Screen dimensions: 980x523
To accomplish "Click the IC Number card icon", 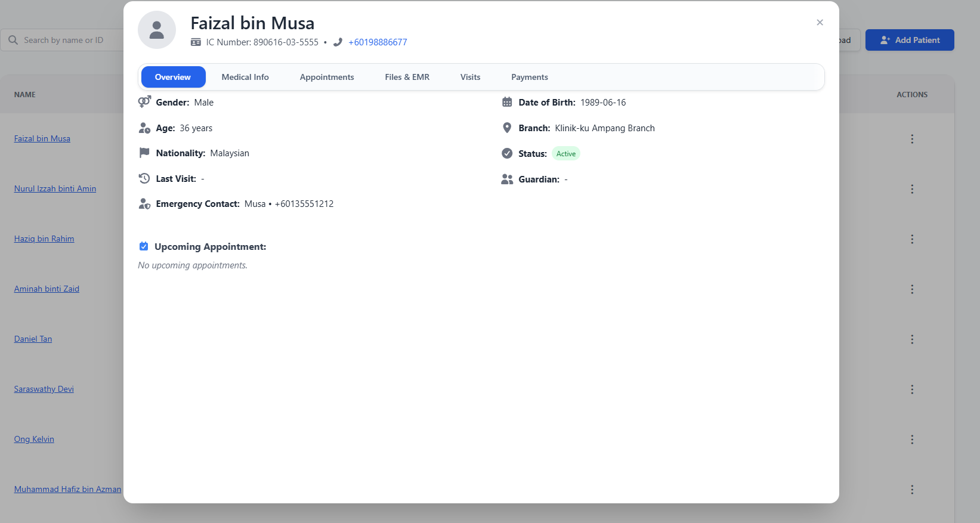I will click(x=196, y=42).
